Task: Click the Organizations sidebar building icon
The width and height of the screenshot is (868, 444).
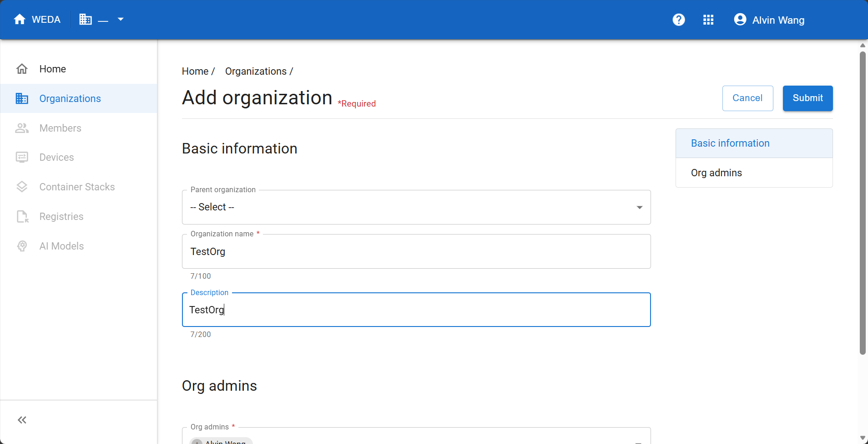Action: [x=22, y=98]
